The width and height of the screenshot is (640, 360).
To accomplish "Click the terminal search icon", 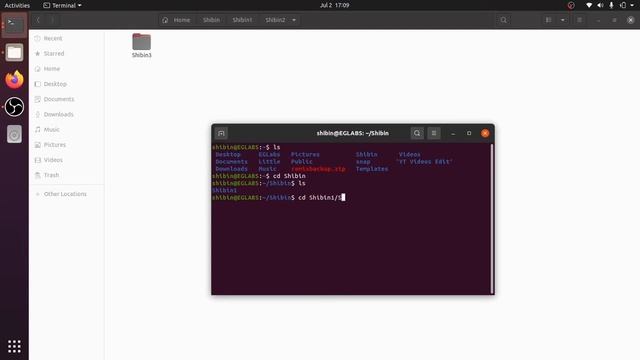I will tap(417, 133).
